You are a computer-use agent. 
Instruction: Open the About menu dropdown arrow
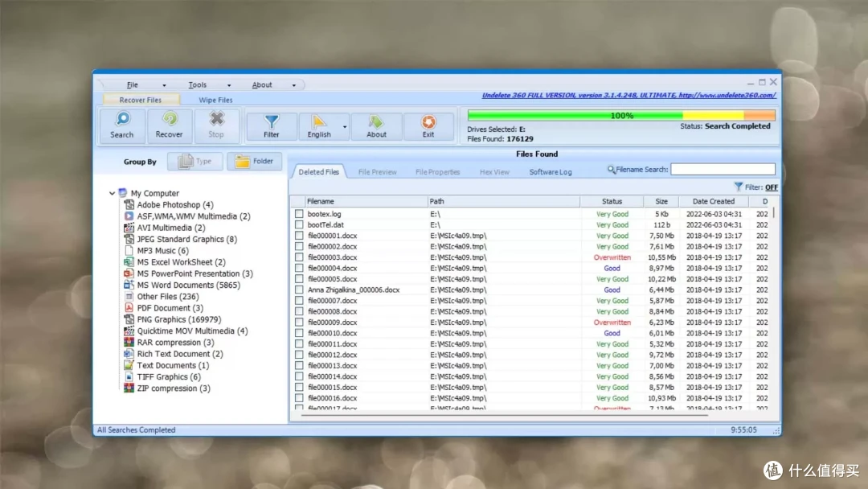(294, 85)
